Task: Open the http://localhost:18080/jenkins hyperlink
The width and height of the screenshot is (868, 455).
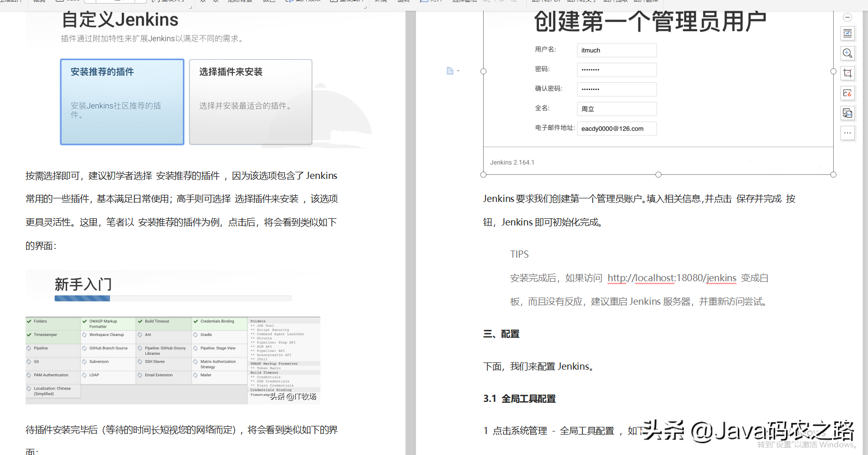Action: [x=672, y=278]
